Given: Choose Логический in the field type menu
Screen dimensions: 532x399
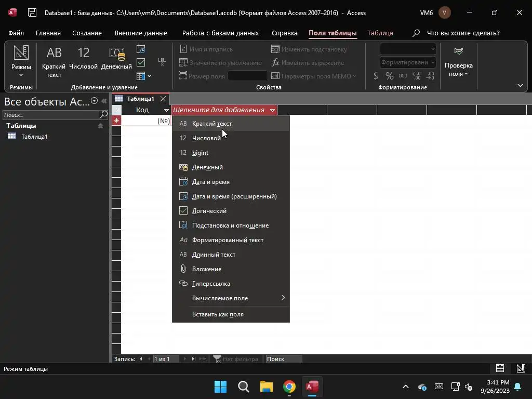Looking at the screenshot, I should (x=231, y=211).
